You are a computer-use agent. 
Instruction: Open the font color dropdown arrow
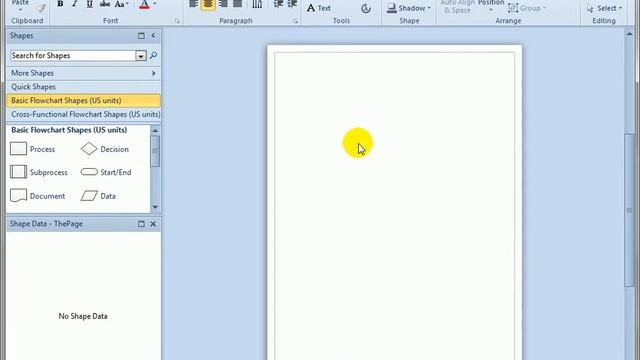pyautogui.click(x=155, y=4)
